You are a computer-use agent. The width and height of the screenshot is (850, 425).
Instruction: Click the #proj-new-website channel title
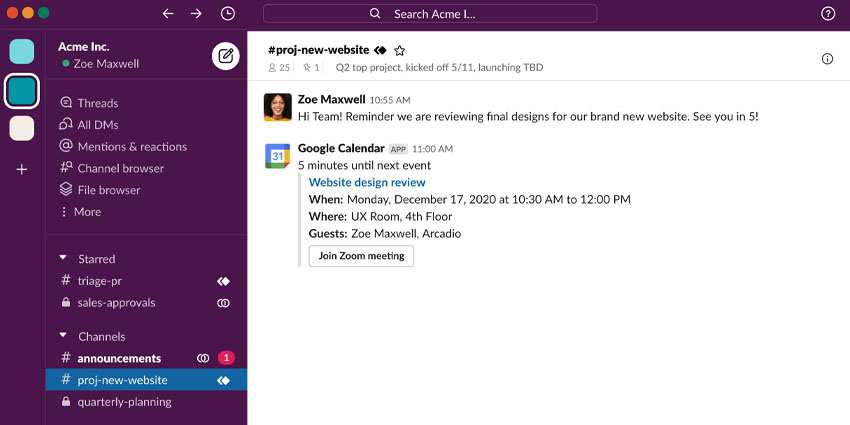point(318,50)
